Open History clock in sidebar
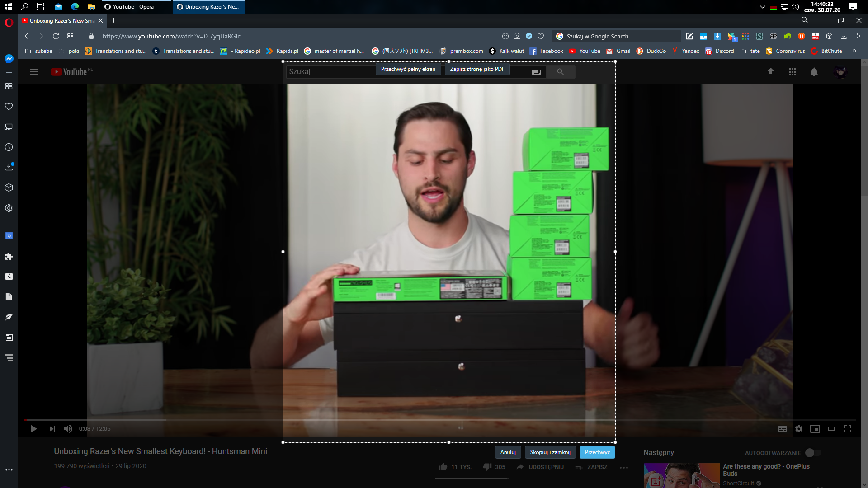Viewport: 868px width, 488px height. (9, 147)
